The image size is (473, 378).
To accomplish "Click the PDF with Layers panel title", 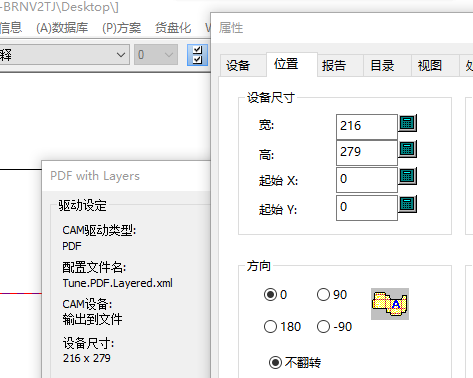I will 95,176.
